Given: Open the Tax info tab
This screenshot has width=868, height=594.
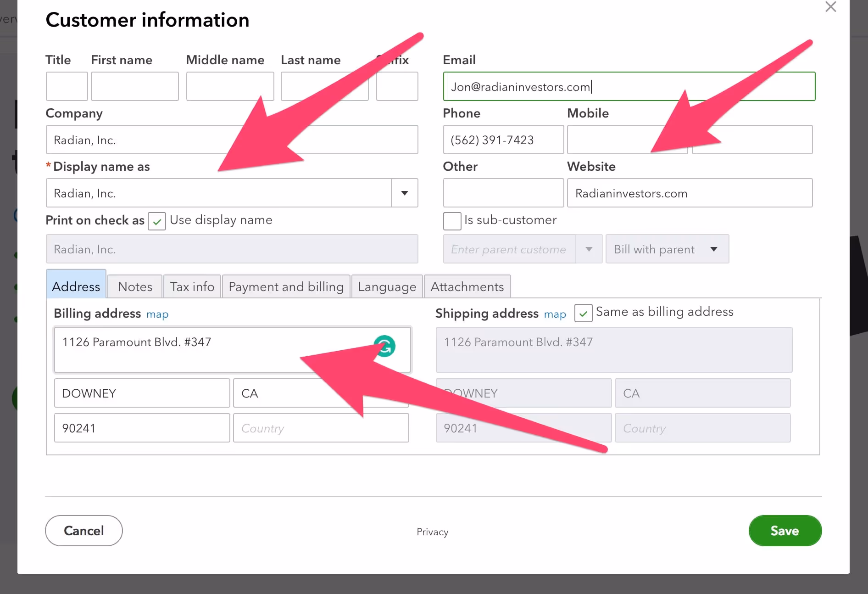Looking at the screenshot, I should 192,286.
